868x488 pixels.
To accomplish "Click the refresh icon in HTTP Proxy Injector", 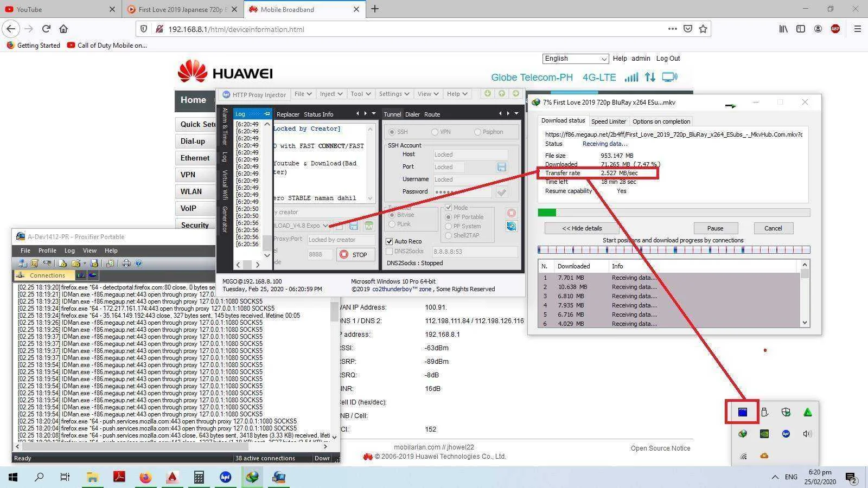I will (x=511, y=226).
